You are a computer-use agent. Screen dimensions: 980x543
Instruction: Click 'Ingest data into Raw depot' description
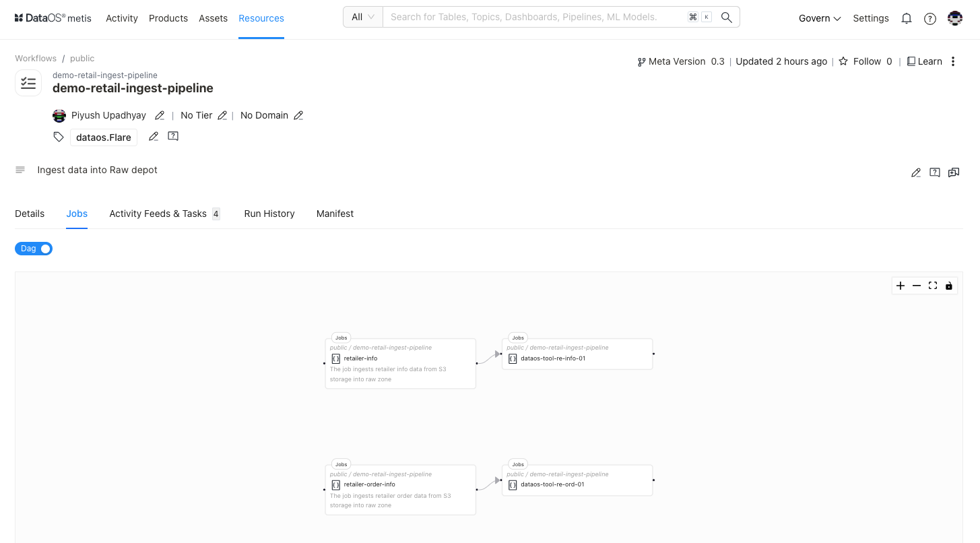click(x=97, y=170)
